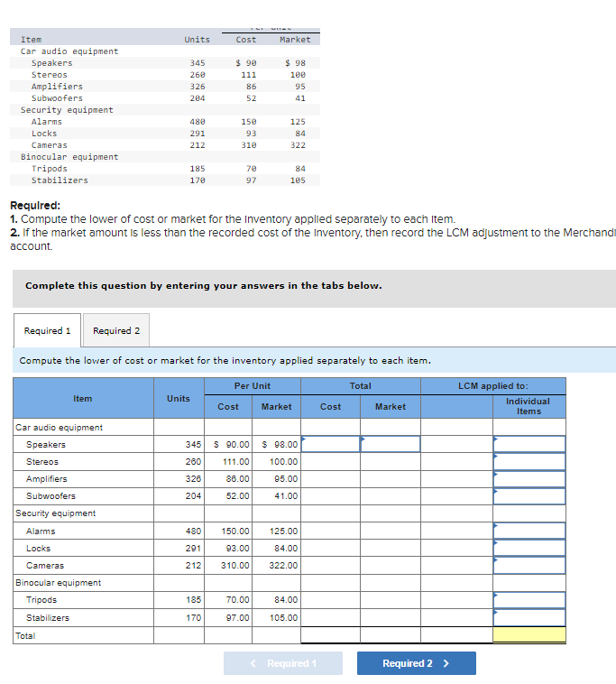Select the Speakers Total Market input cell

pos(391,444)
